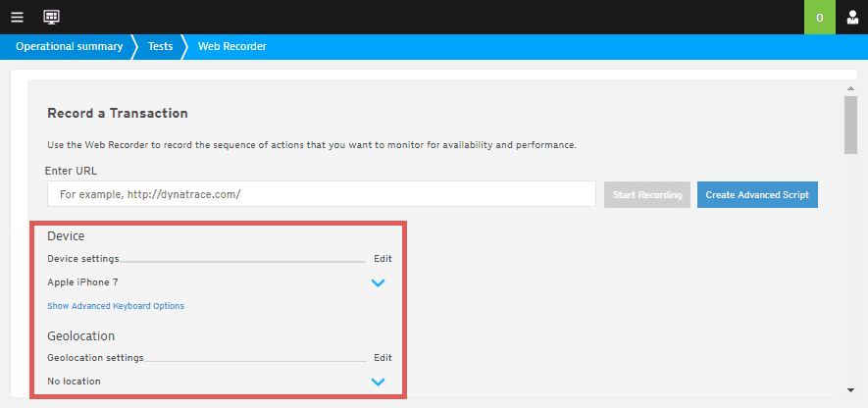The width and height of the screenshot is (868, 408).
Task: Select the Web Recorder breadcrumb
Action: point(232,46)
